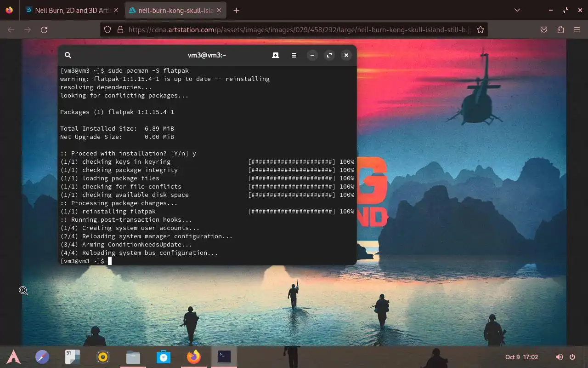The image size is (588, 368).
Task: Expand the list all tabs dropdown
Action: 517,10
